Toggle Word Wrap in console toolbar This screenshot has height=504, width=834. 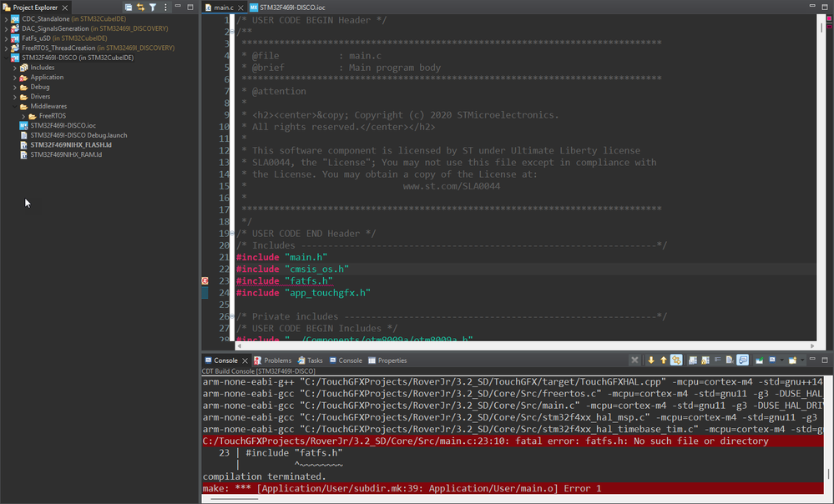[717, 360]
